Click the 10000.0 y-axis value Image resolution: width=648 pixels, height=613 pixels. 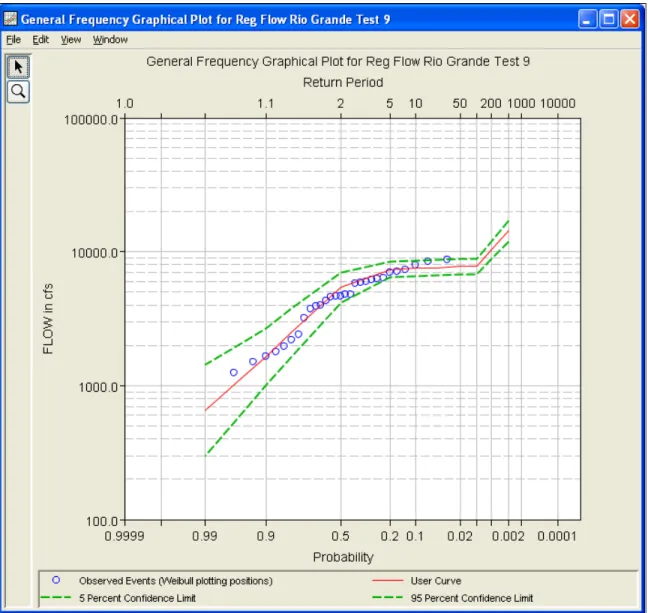[x=95, y=253]
